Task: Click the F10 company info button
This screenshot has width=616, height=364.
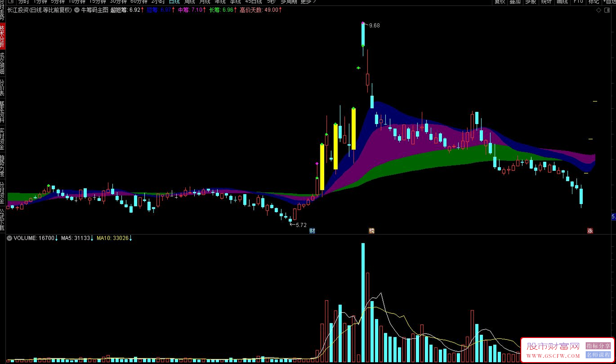Action: pos(578,1)
